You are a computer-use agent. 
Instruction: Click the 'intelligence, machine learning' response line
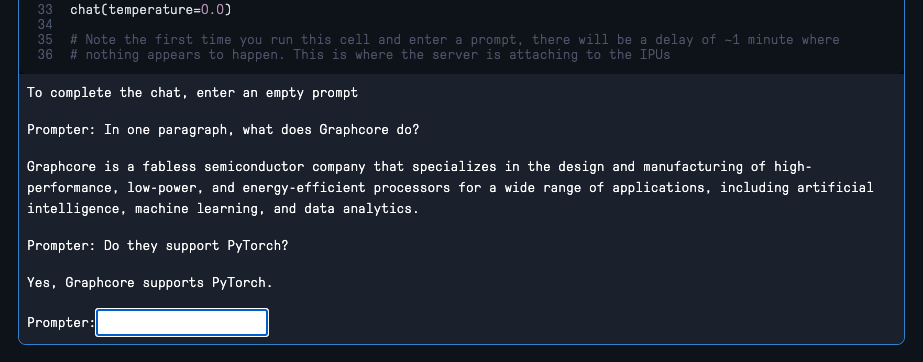(223, 208)
